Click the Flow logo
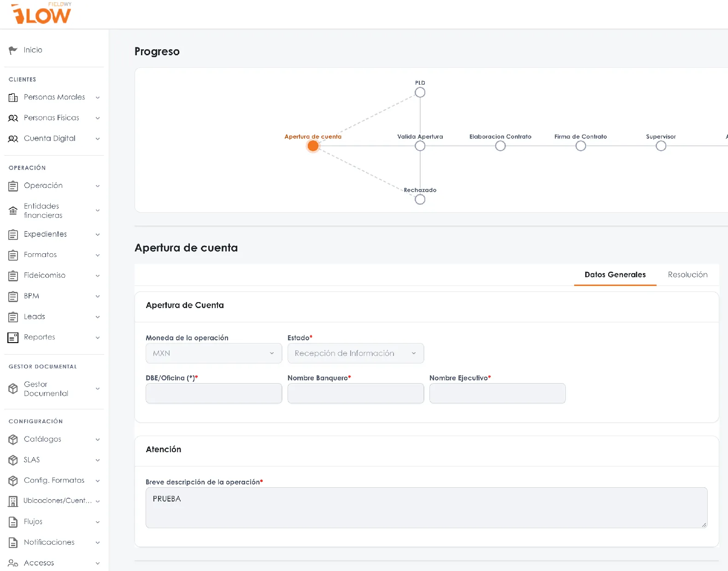728x571 pixels. [x=41, y=13]
